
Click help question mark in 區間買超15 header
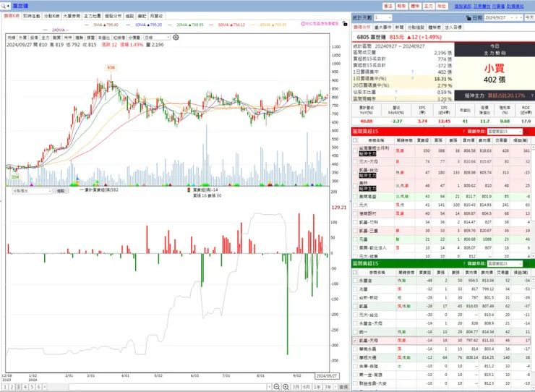[x=463, y=132]
